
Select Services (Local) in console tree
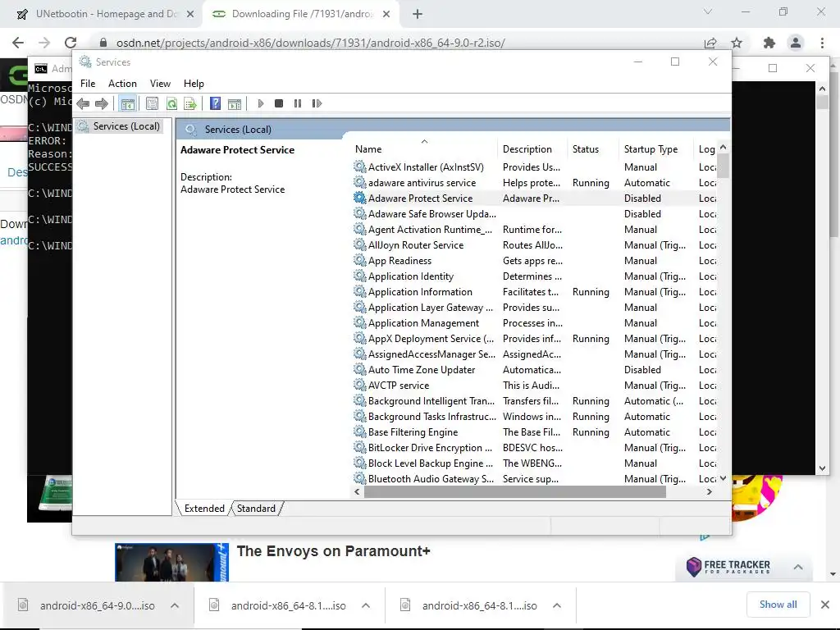point(120,126)
